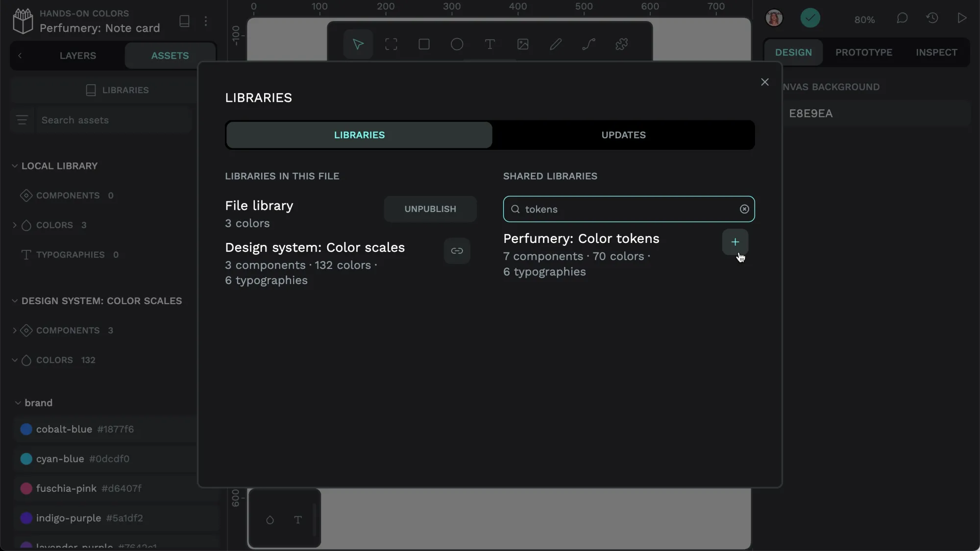The height and width of the screenshot is (551, 980).
Task: Switch to the UPDATES tab
Action: (623, 135)
